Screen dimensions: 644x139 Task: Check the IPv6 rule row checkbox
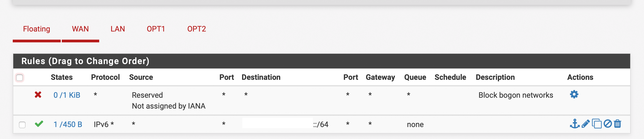click(22, 125)
